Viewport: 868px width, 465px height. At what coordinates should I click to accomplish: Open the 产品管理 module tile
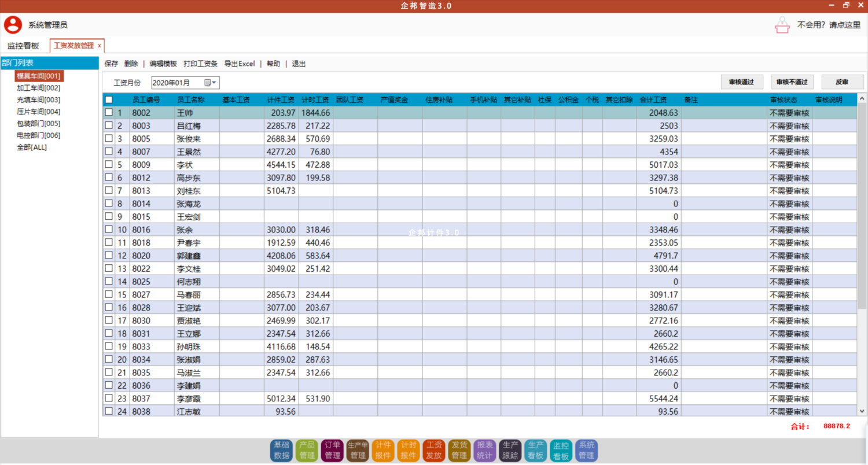click(307, 450)
